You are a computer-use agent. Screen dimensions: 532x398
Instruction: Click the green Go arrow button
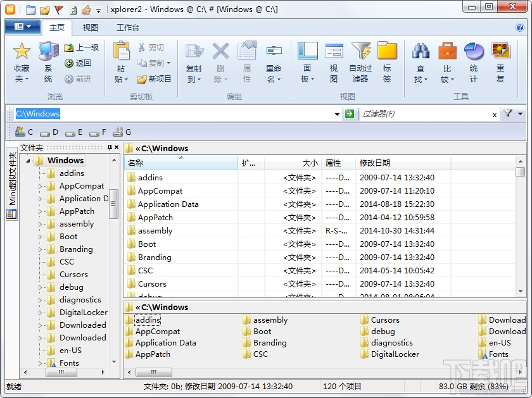pyautogui.click(x=350, y=113)
